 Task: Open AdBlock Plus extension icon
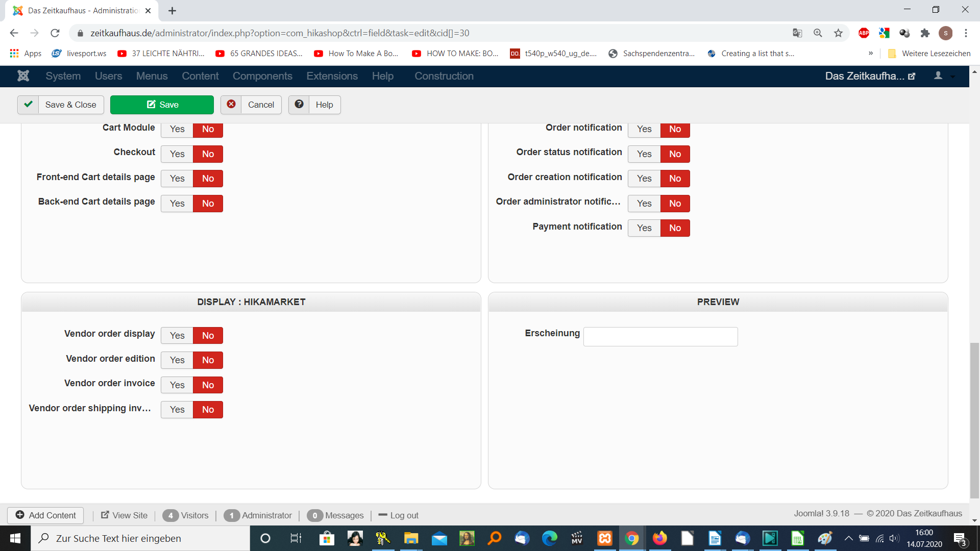(x=864, y=33)
